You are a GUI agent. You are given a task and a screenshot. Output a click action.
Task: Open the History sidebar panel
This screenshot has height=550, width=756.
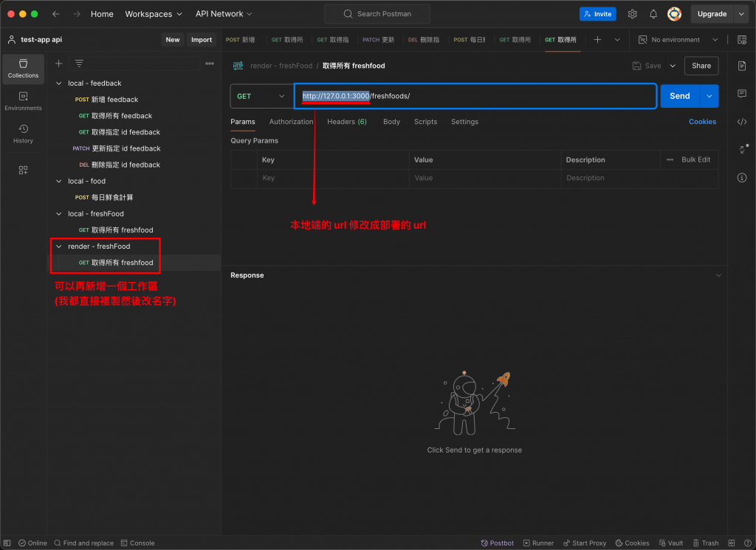(x=23, y=134)
